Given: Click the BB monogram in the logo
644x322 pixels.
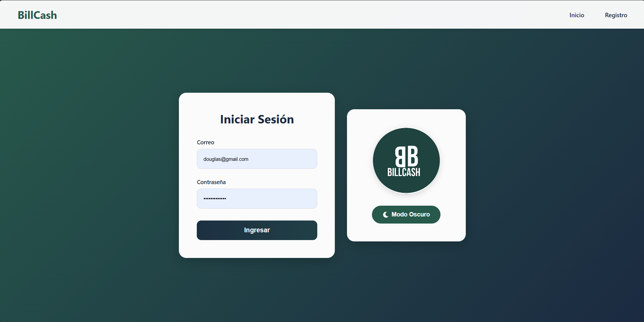Looking at the screenshot, I should (x=406, y=156).
